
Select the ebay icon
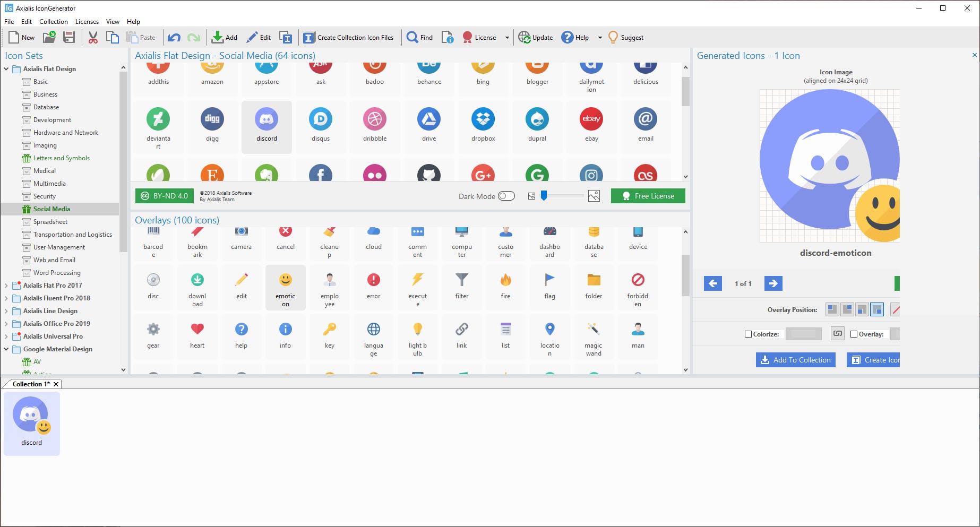tap(591, 127)
